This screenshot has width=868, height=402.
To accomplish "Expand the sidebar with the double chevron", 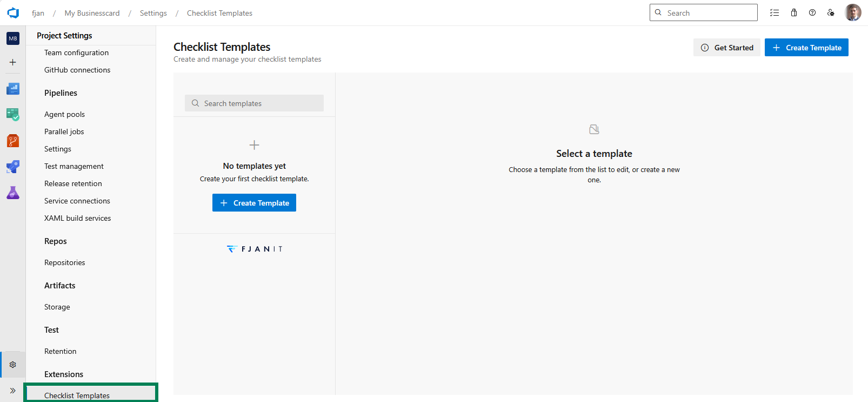I will coord(13,391).
